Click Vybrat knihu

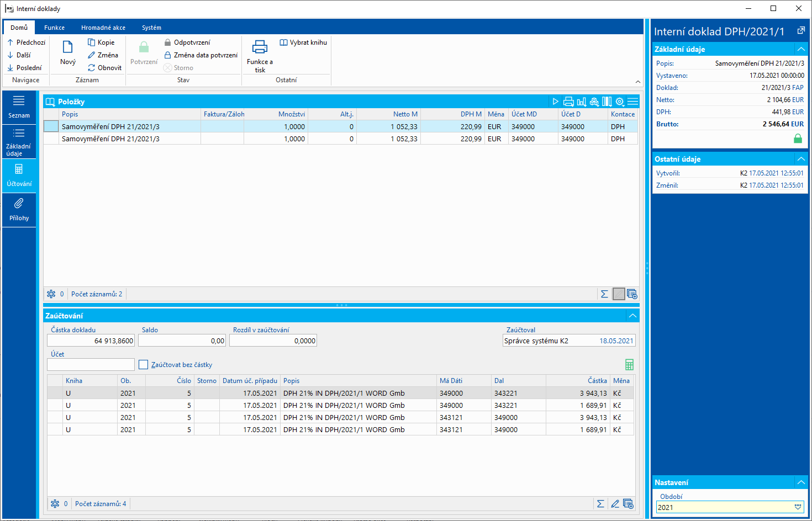click(x=303, y=42)
